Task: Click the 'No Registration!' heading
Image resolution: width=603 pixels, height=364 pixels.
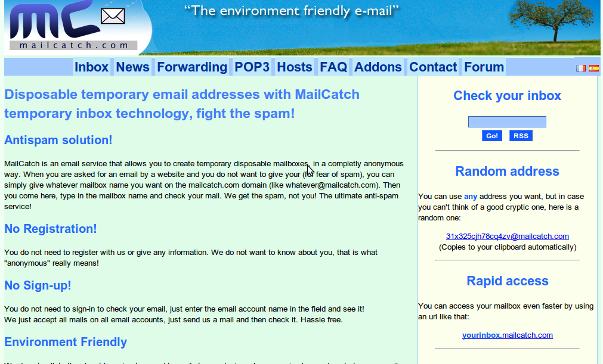Action: pos(50,229)
